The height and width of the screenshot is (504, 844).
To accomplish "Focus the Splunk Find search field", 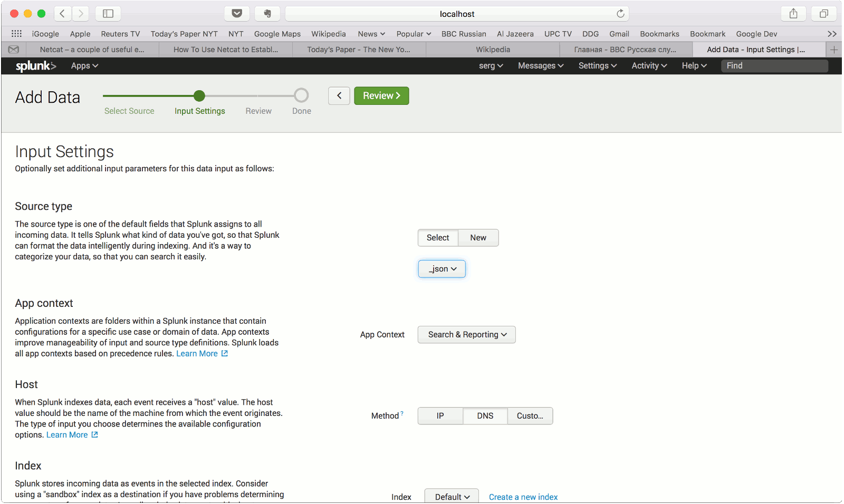I will coord(774,66).
